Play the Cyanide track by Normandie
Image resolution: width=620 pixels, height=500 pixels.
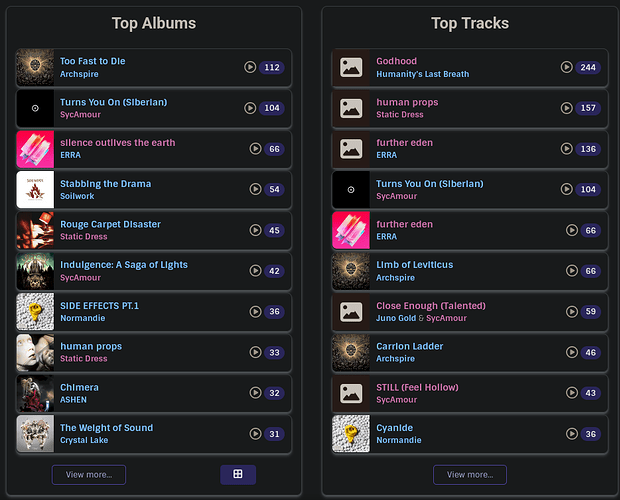pos(571,435)
